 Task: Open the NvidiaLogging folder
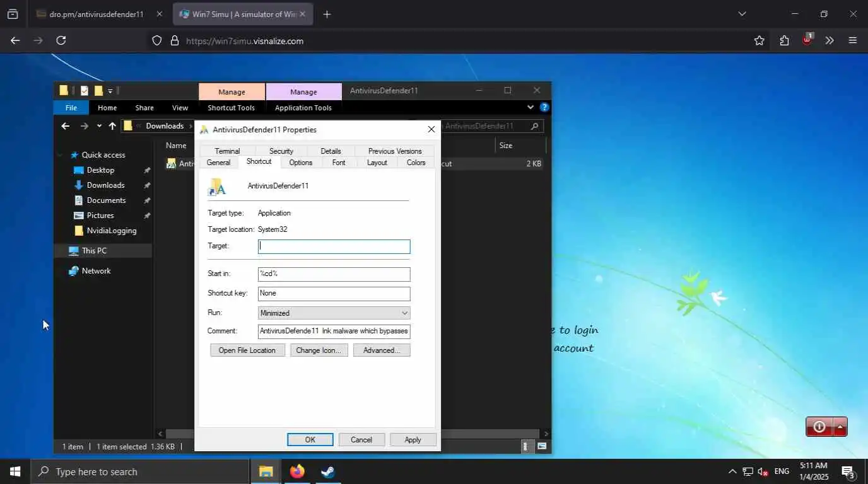[x=112, y=231]
